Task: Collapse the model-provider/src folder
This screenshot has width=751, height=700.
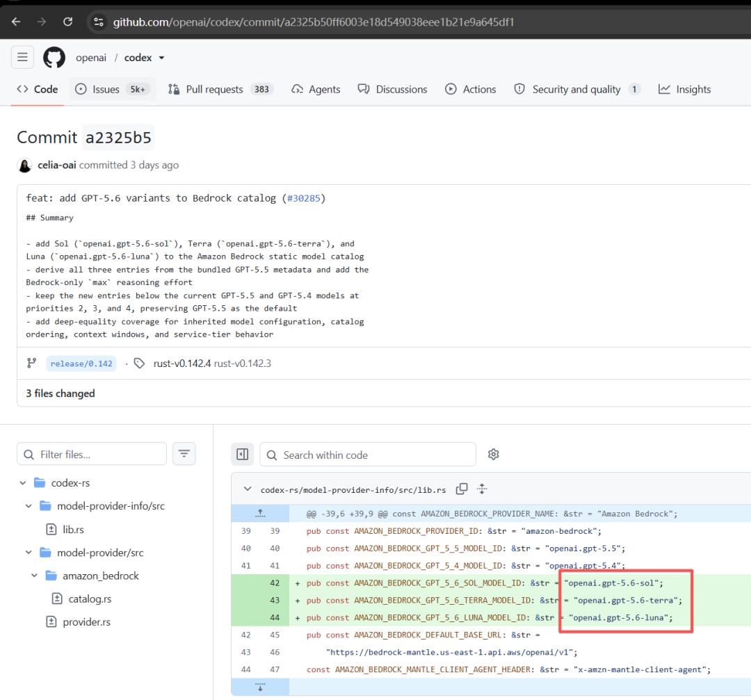Action: (x=29, y=553)
